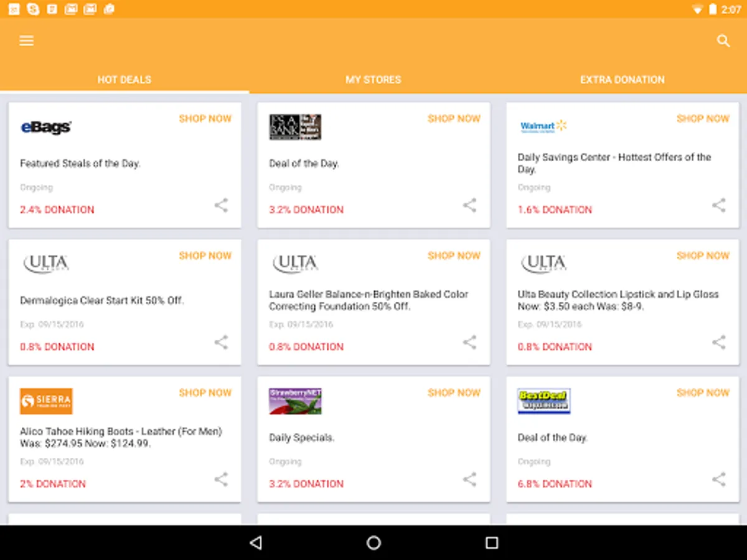Share the BestDeal Magazines deal

(719, 479)
